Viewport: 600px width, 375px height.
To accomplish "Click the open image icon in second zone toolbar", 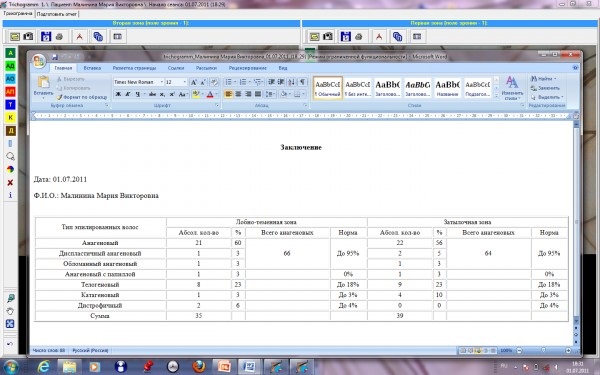I will pos(15,37).
